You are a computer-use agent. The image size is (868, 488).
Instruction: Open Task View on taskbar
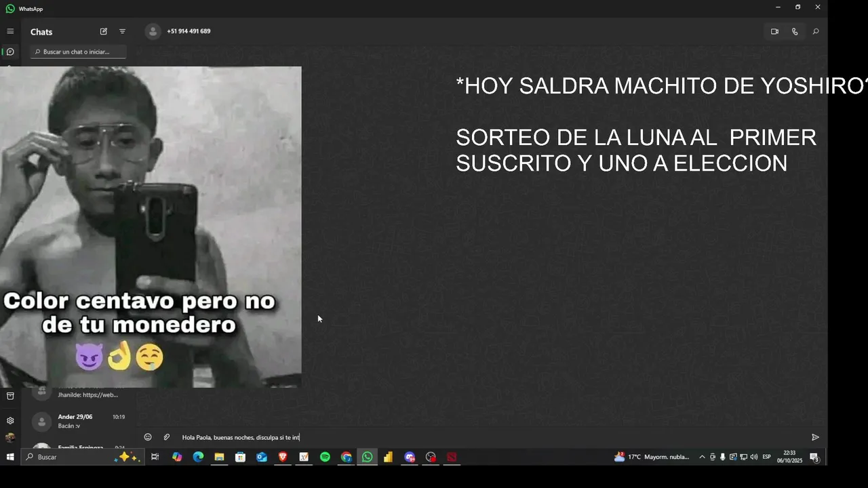tap(155, 457)
